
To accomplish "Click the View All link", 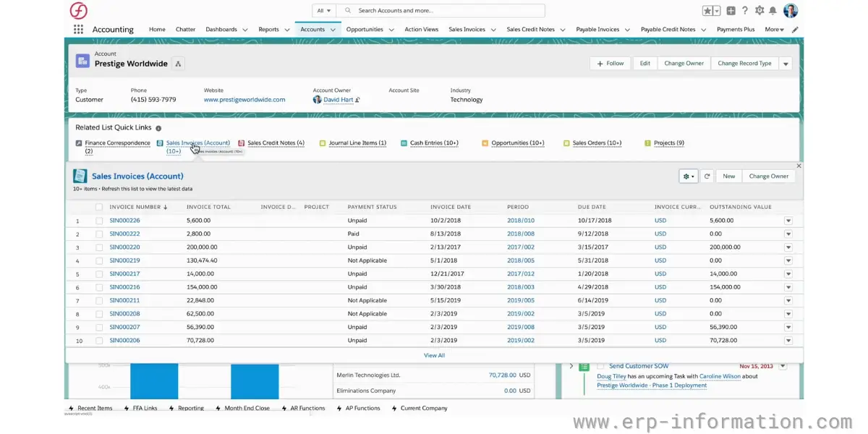I will point(433,354).
